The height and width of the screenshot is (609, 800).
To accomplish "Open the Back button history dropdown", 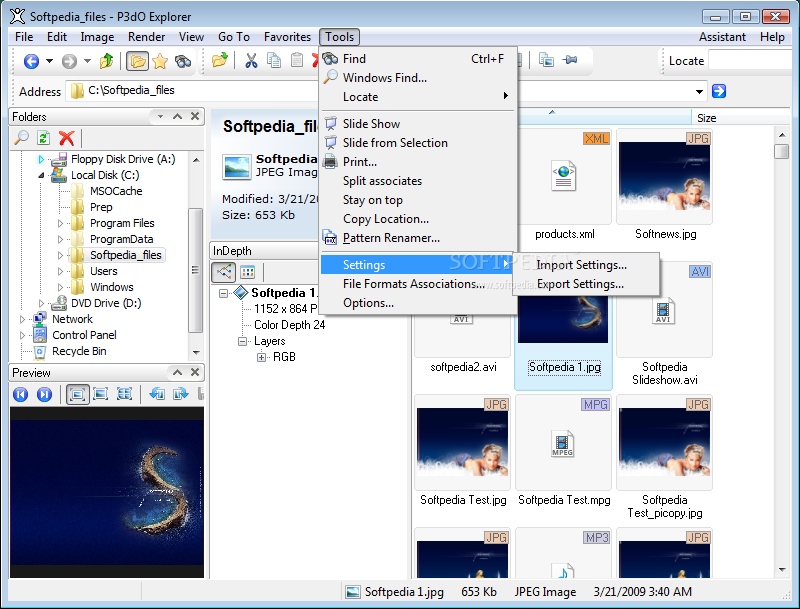I will (x=49, y=61).
